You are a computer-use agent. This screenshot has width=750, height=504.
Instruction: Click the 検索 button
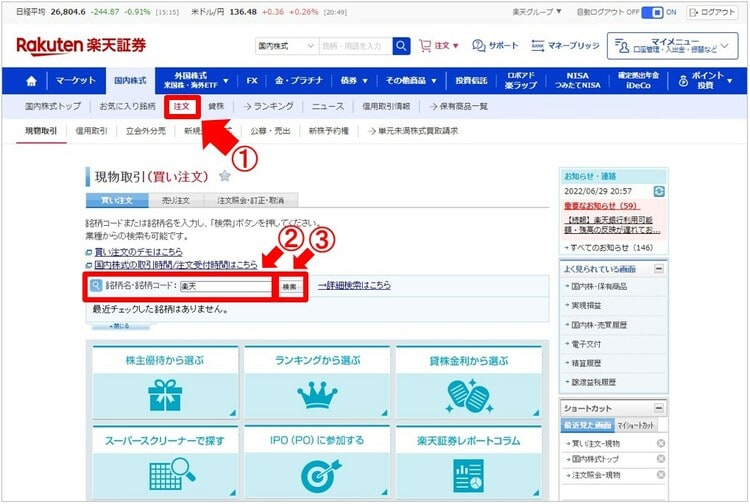[x=289, y=286]
